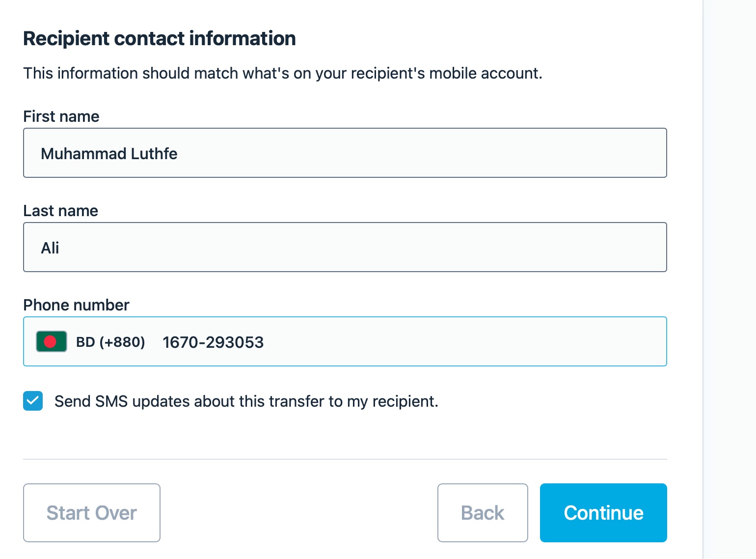Click the phone number 1670-293053 text

pos(213,342)
